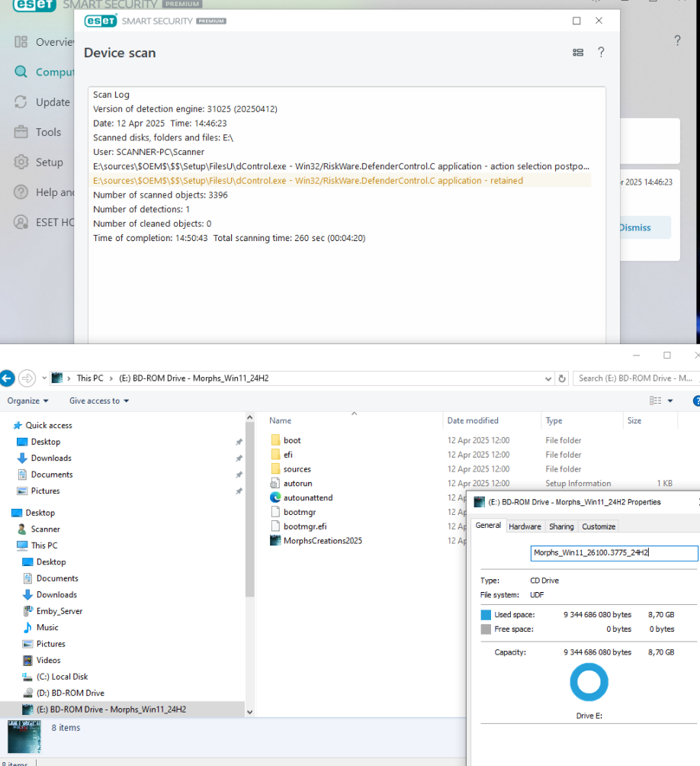Sort files by Date modified column
The height and width of the screenshot is (766, 700).
pos(473,420)
